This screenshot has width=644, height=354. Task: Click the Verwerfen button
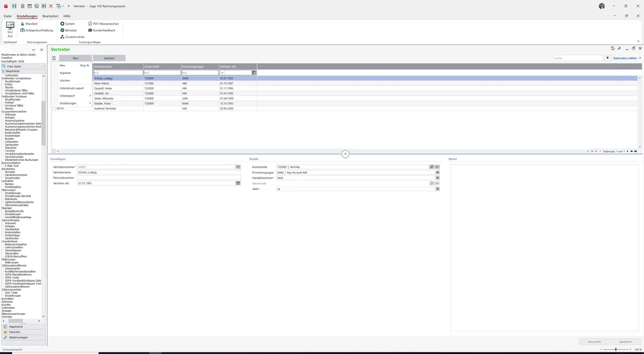(594, 342)
